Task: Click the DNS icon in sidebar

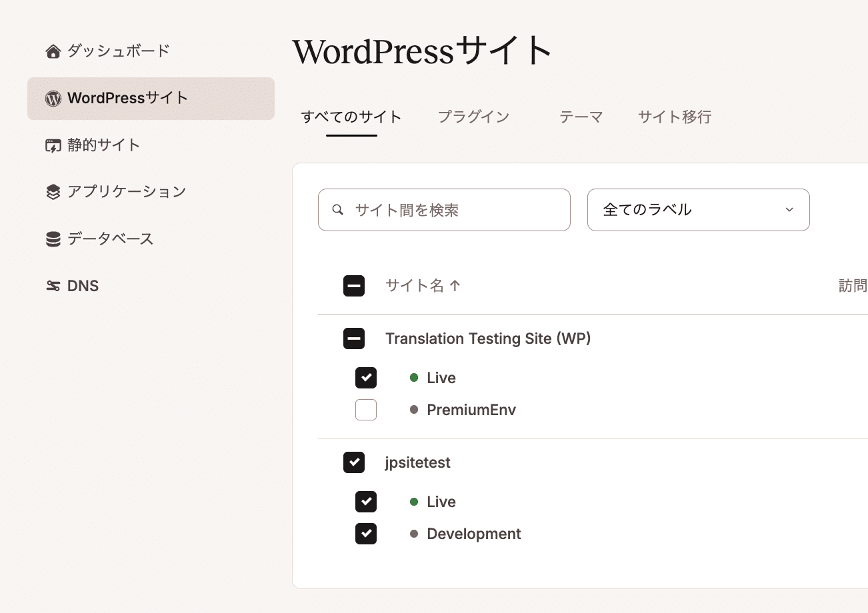Action: coord(53,287)
